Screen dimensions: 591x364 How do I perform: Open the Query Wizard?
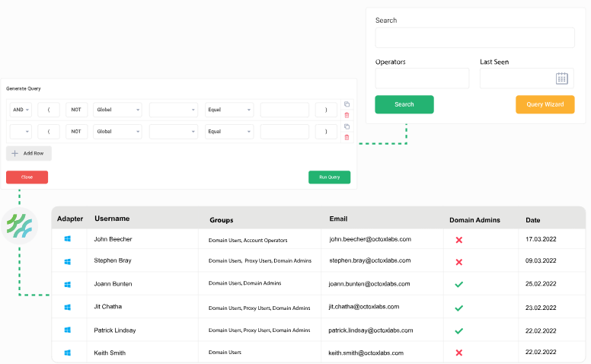tap(545, 104)
